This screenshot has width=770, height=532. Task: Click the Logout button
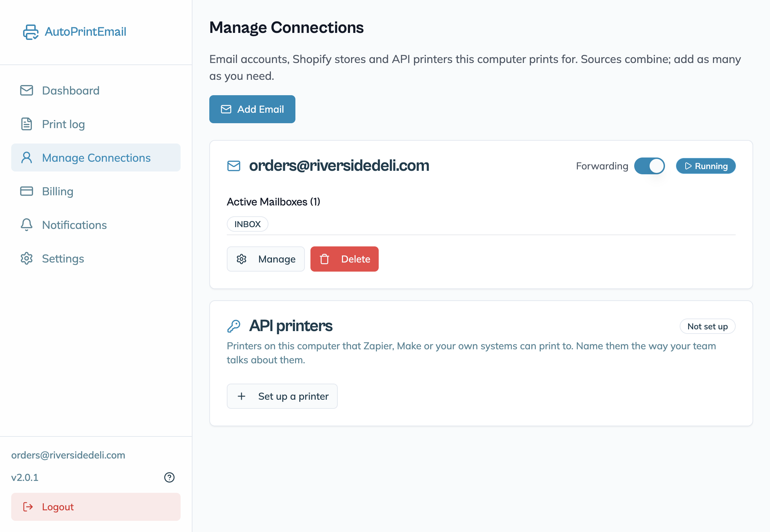(x=96, y=507)
